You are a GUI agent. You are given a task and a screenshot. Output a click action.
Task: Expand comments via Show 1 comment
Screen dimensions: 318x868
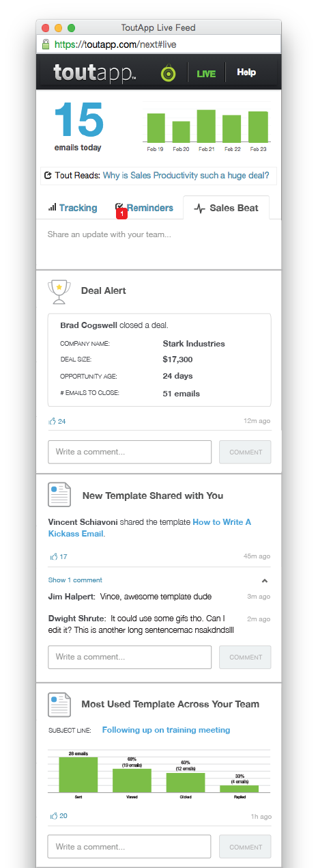point(75,580)
